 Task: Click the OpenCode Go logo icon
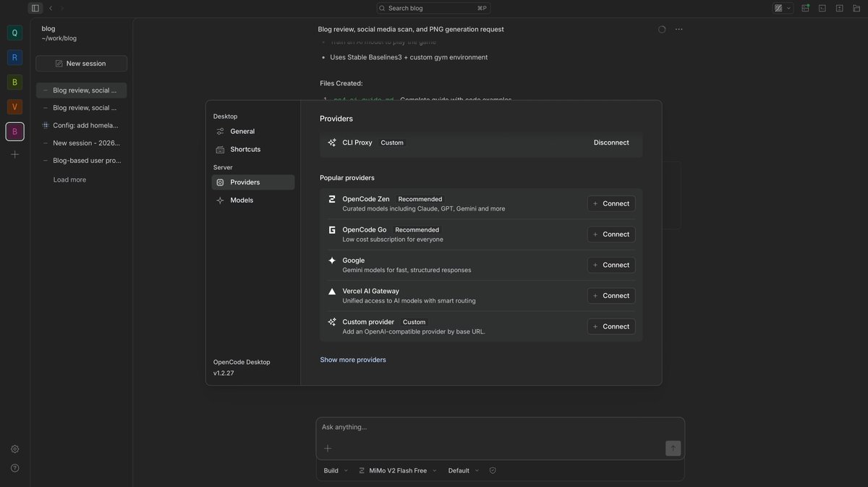332,230
